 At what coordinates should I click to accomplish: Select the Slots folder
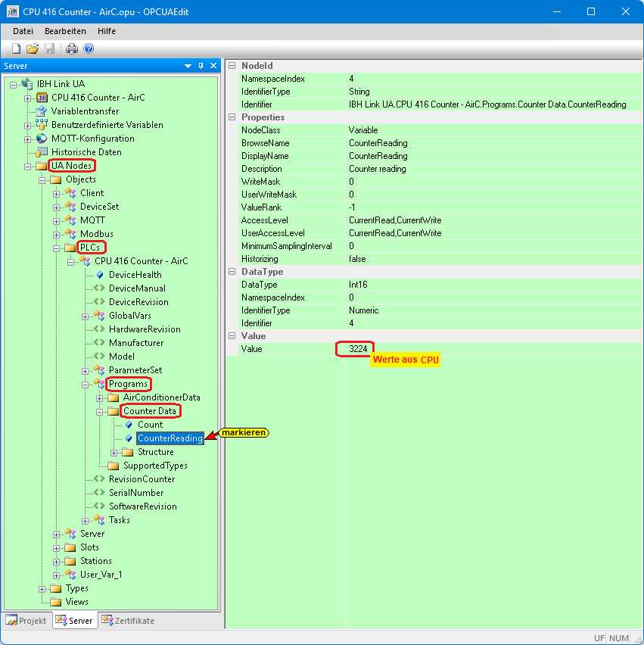click(89, 547)
